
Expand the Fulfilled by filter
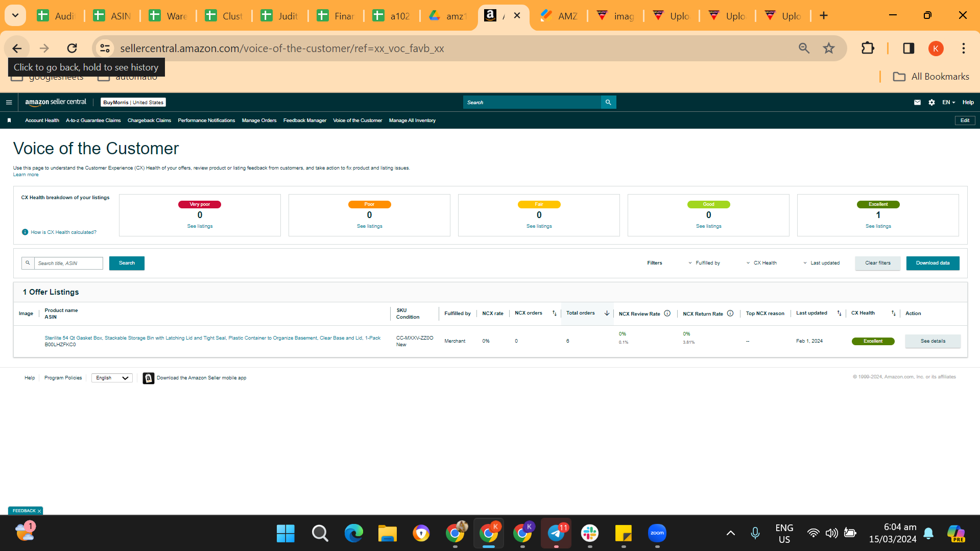(704, 263)
